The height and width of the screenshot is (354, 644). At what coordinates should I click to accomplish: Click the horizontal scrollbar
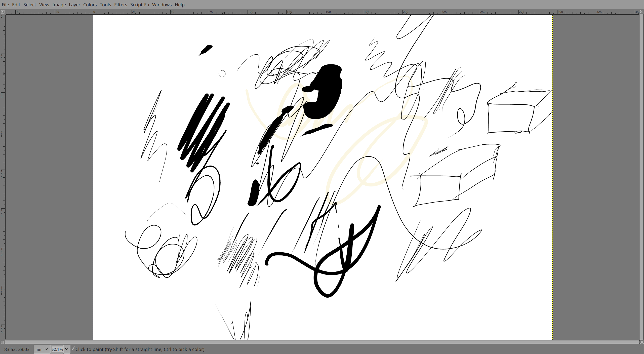322,342
